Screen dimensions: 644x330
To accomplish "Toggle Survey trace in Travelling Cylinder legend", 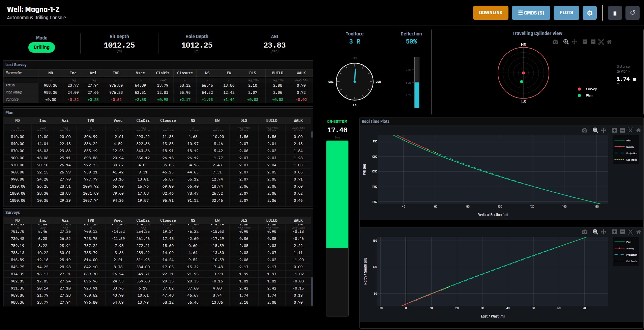I will click(587, 89).
